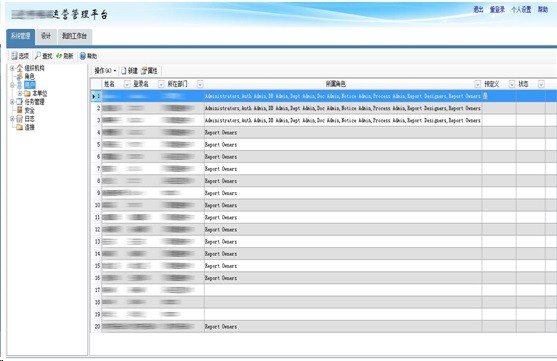Expand the 任务管理 tree node
Screen dimensions: 557x361
click(12, 102)
